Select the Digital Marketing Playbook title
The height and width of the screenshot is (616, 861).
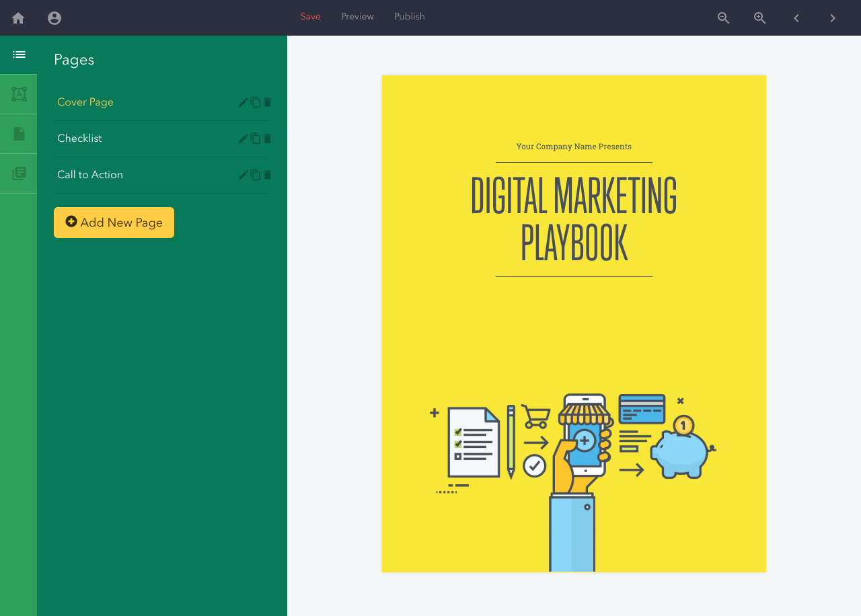pos(574,219)
